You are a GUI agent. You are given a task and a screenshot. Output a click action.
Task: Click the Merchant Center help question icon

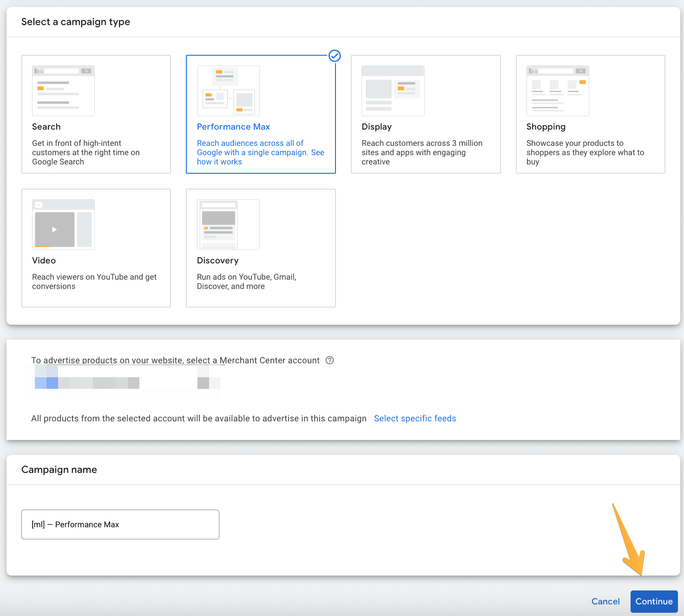[330, 360]
